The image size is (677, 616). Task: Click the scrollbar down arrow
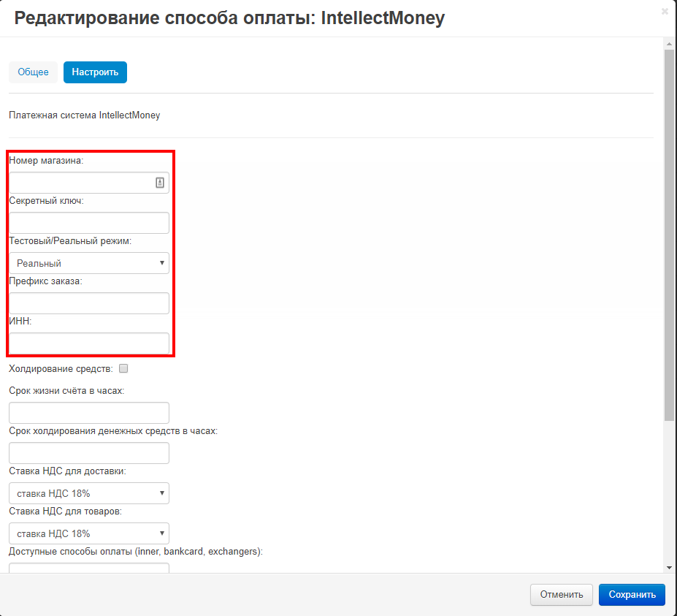[669, 568]
